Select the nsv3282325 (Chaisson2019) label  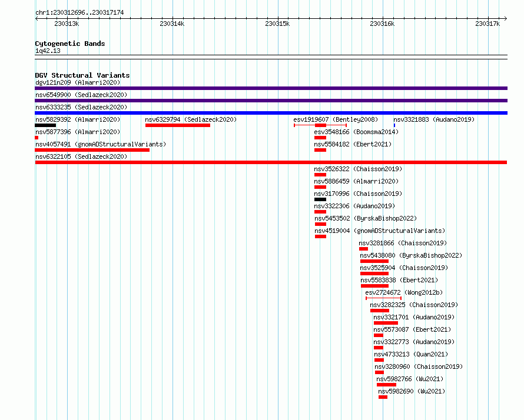(x=414, y=305)
